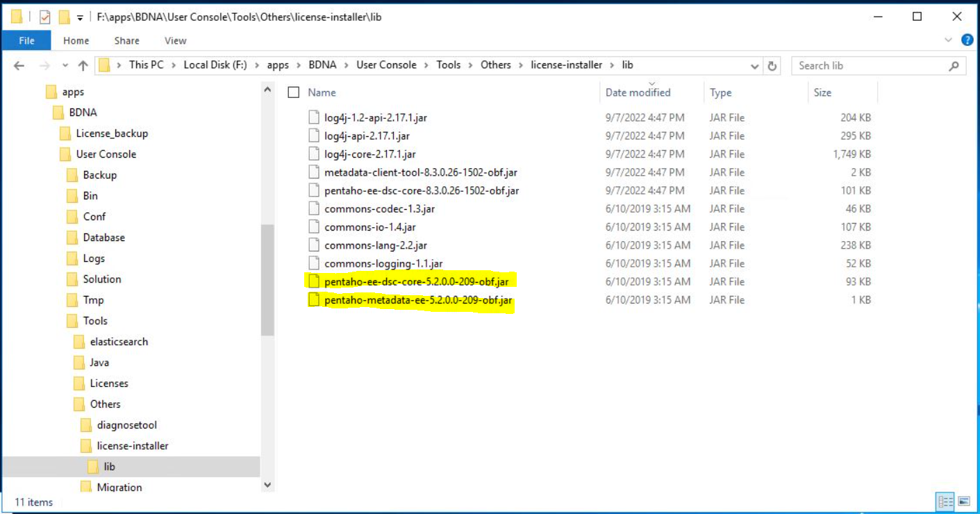
Task: Open address bar previous locations dropdown
Action: coord(755,66)
